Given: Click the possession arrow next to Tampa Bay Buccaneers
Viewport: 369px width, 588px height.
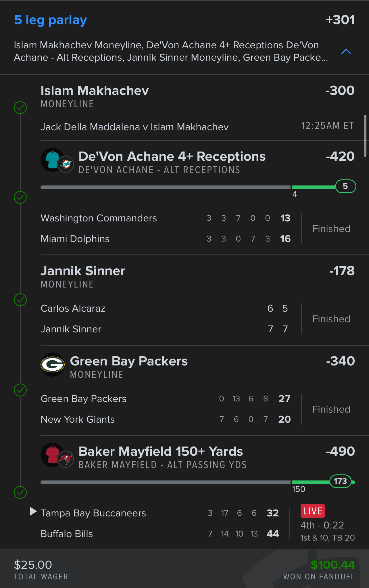Looking at the screenshot, I should [x=33, y=511].
